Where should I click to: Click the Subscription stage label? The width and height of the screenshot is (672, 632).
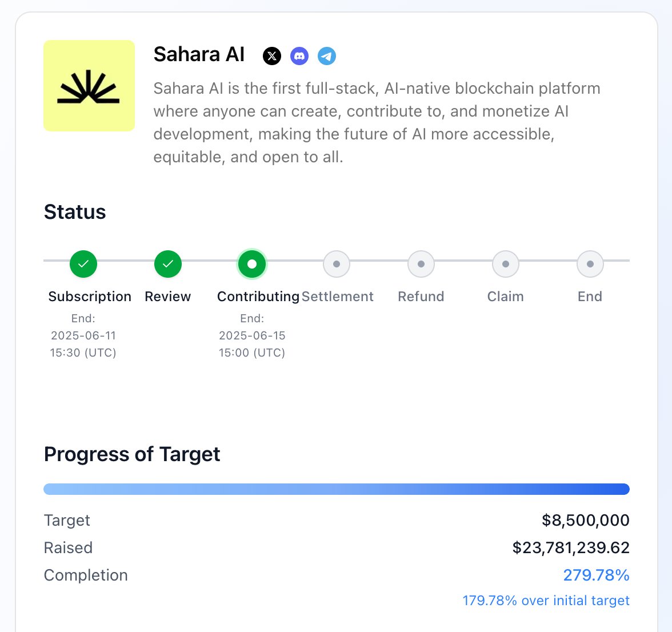click(90, 297)
